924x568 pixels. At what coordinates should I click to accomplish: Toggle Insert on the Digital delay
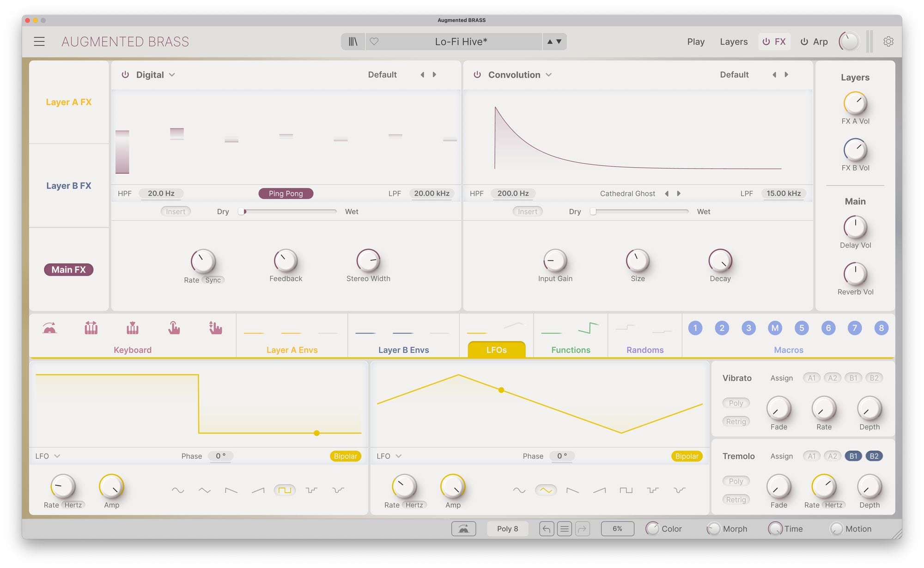pyautogui.click(x=176, y=211)
